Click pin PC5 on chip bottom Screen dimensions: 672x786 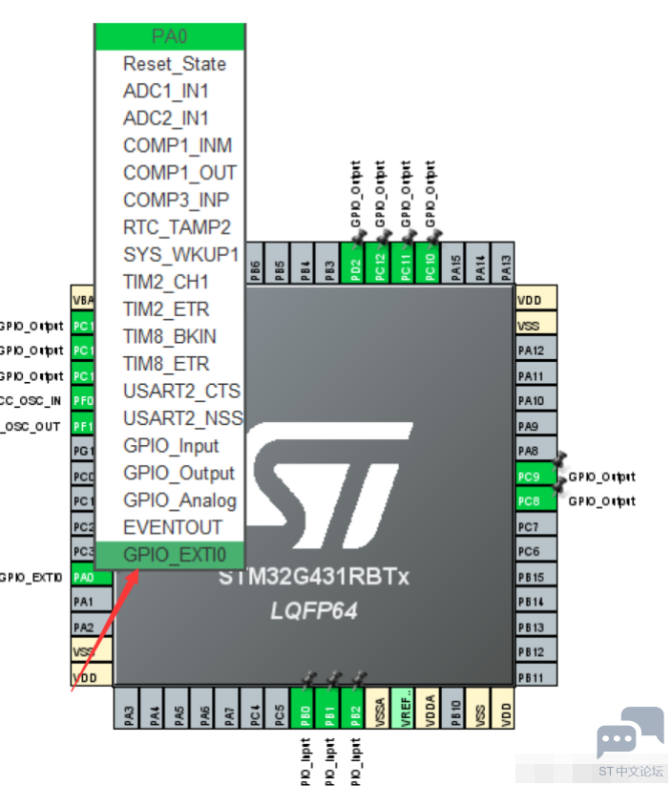(277, 709)
